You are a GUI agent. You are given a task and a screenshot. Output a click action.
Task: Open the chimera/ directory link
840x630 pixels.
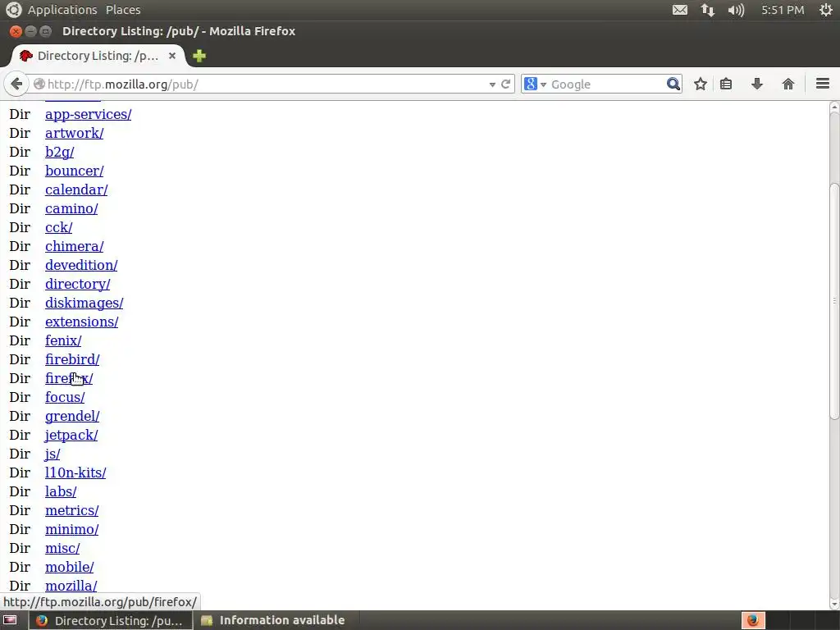click(x=75, y=246)
